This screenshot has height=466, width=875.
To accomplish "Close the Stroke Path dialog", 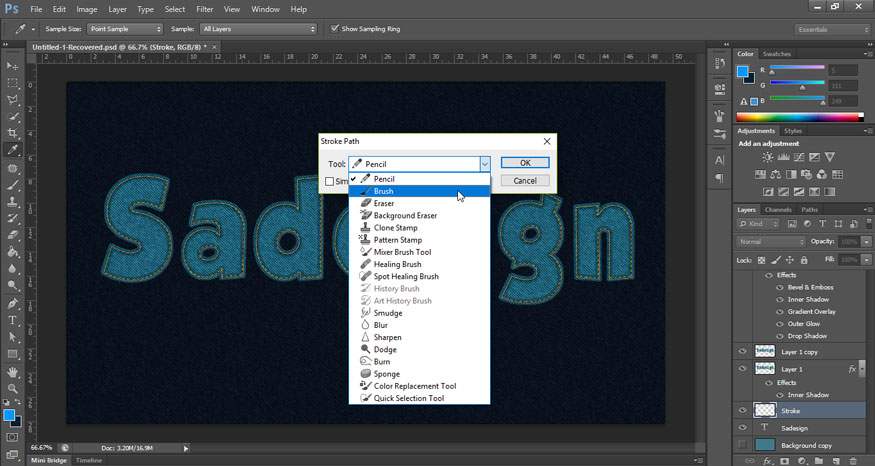I will point(547,141).
